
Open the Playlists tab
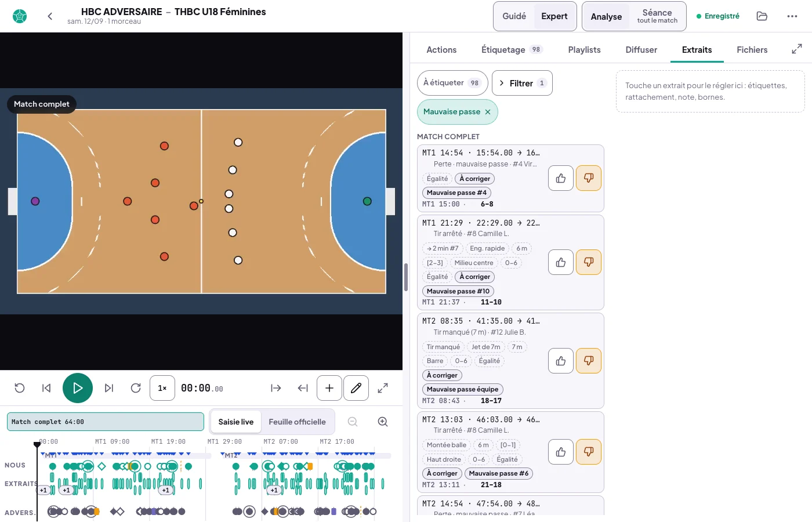coord(584,50)
